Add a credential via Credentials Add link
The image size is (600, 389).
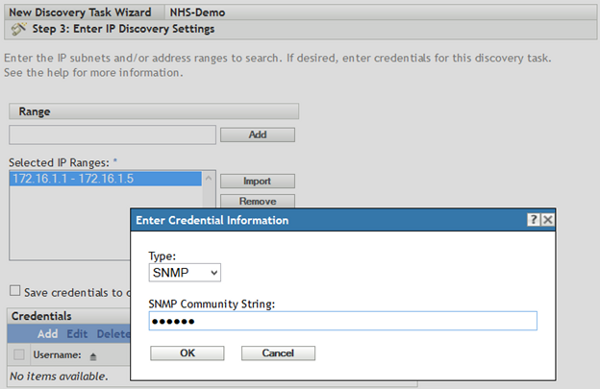(47, 334)
